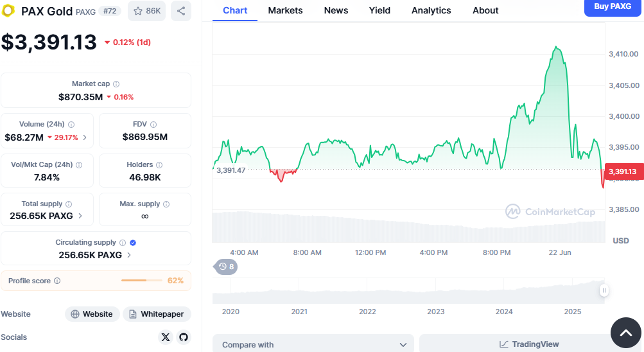This screenshot has width=644, height=352.
Task: Click the #72 rank badge
Action: pos(110,11)
